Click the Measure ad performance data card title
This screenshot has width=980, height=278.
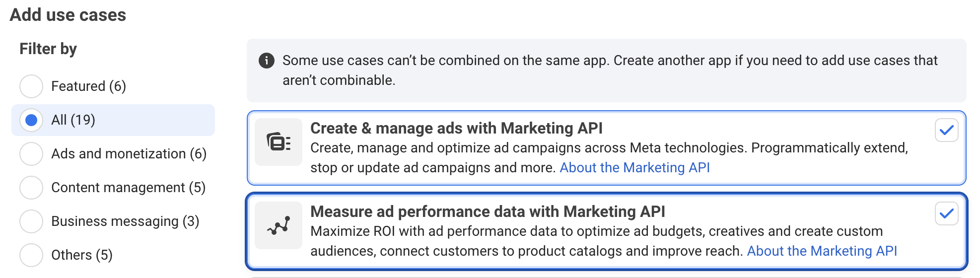click(x=488, y=211)
